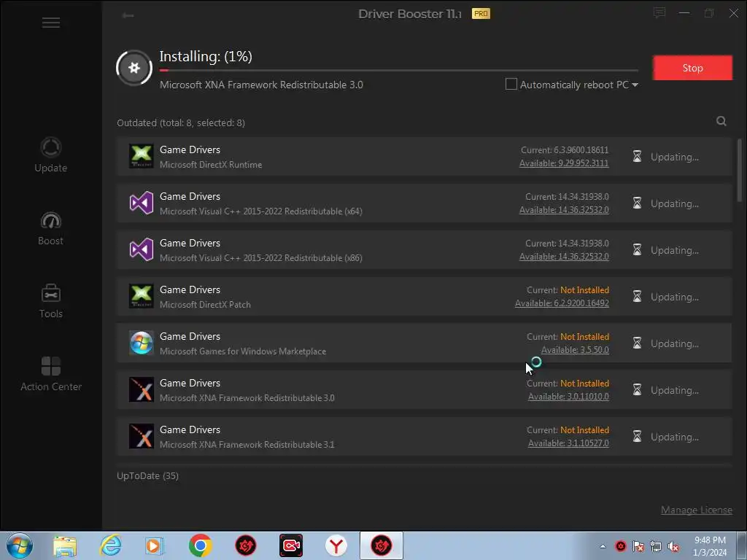Enable Automatically reboot PC checkbox

(x=511, y=85)
